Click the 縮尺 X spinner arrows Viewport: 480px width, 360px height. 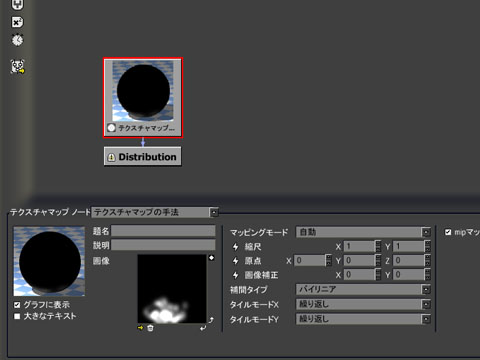point(378,247)
